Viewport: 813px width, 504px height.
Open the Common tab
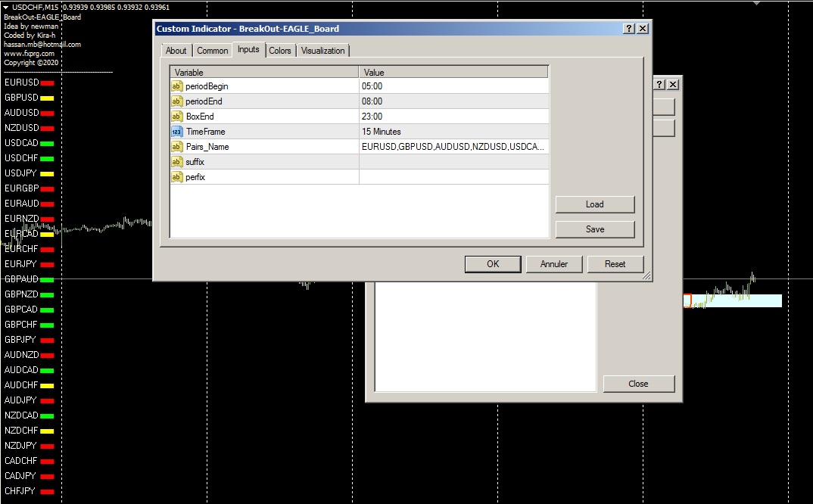pyautogui.click(x=213, y=51)
